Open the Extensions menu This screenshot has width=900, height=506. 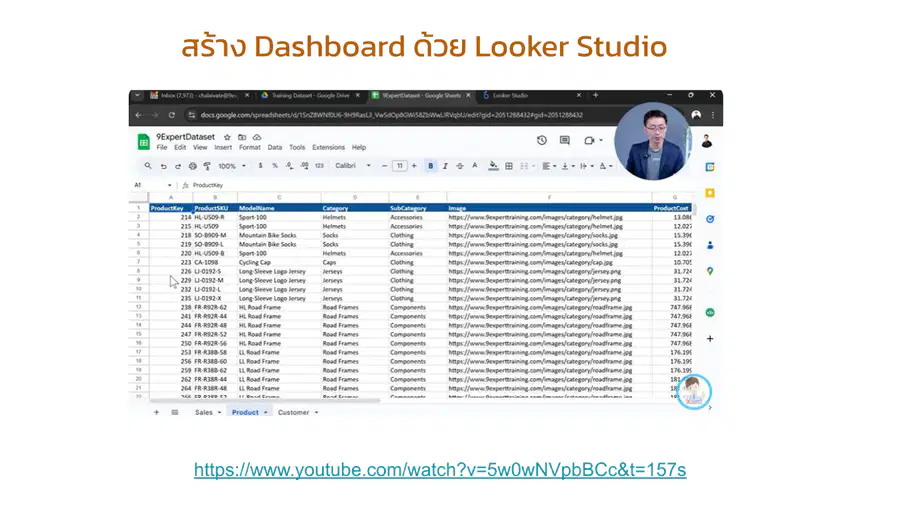click(x=328, y=147)
